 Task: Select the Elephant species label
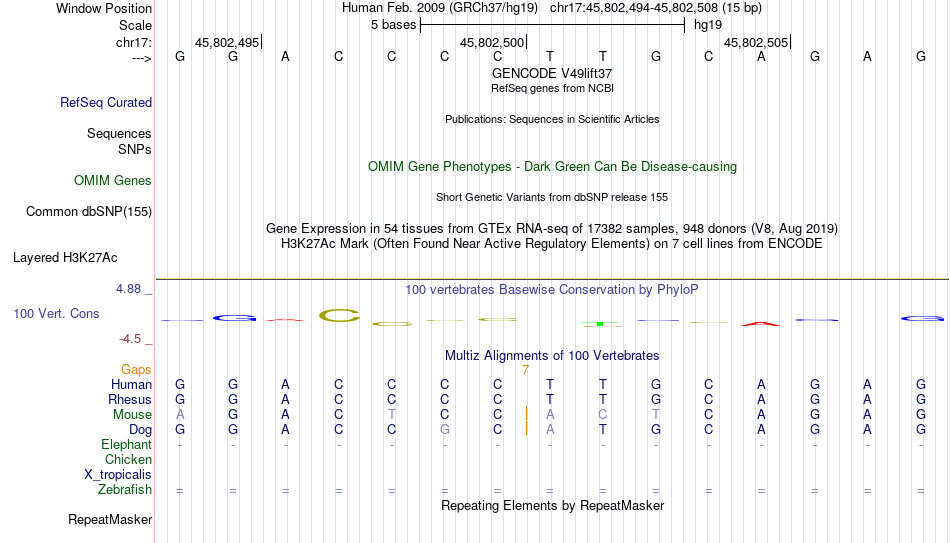click(x=127, y=445)
